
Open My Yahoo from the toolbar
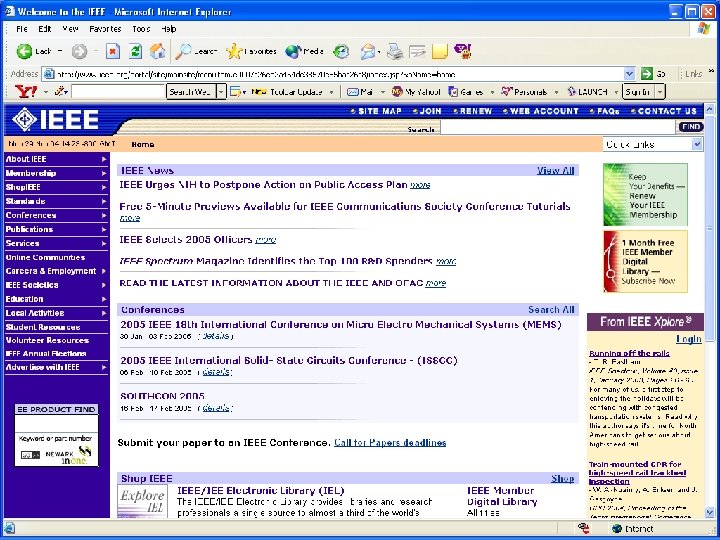coord(416,92)
